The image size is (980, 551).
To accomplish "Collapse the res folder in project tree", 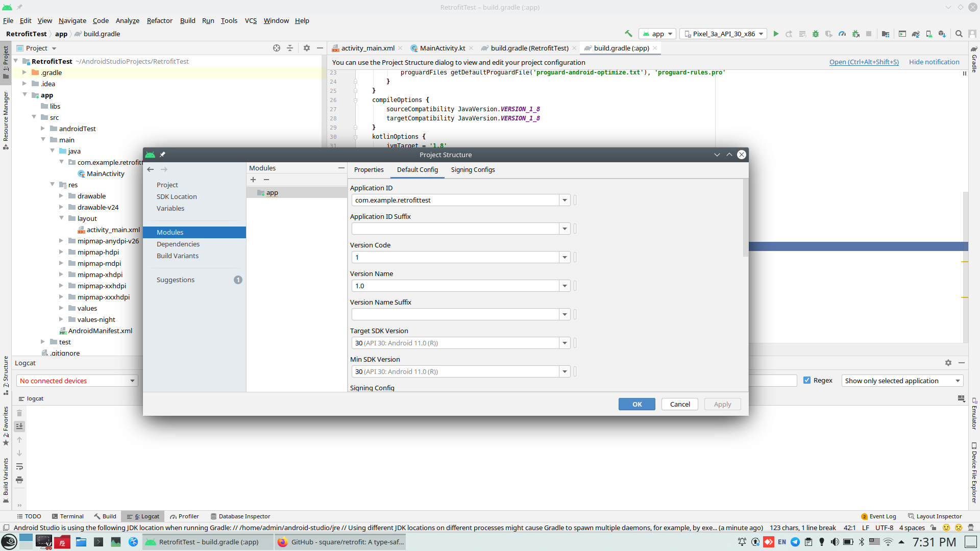I will tap(53, 185).
